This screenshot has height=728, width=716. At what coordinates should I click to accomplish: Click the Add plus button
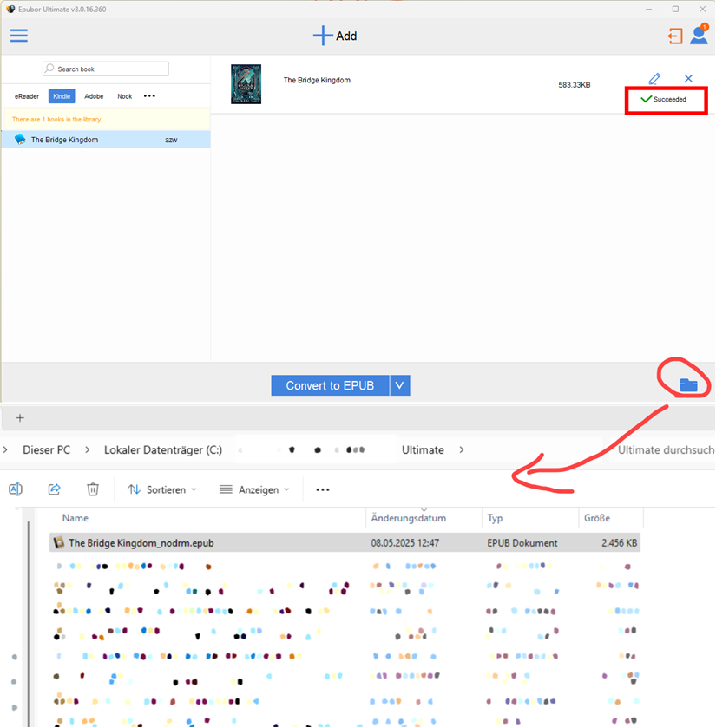pyautogui.click(x=335, y=36)
